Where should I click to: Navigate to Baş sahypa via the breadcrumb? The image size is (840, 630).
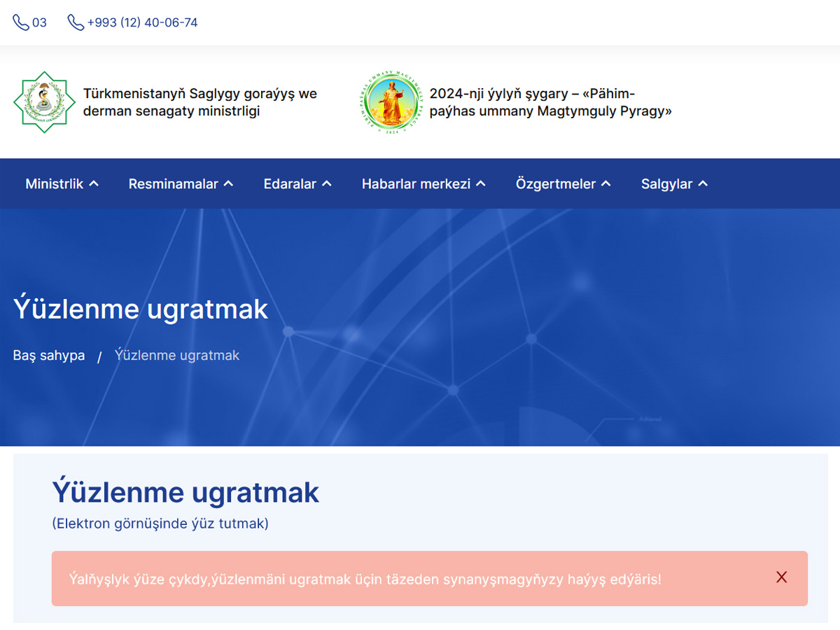point(48,355)
